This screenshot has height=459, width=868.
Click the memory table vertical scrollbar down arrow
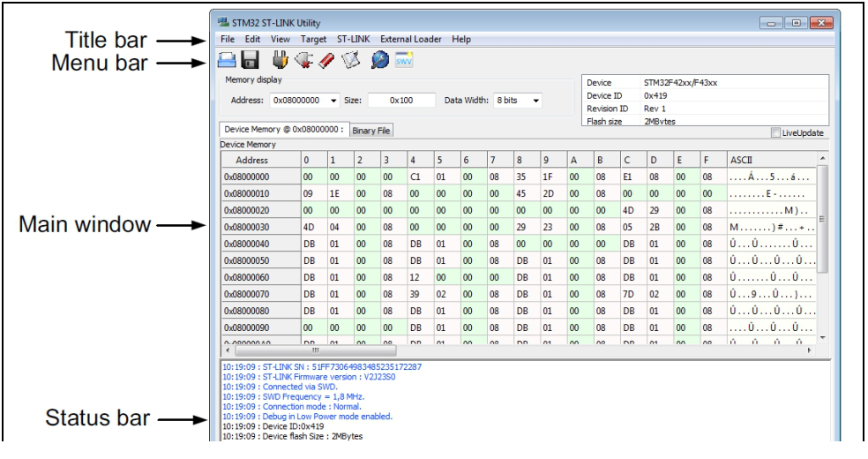(823, 338)
